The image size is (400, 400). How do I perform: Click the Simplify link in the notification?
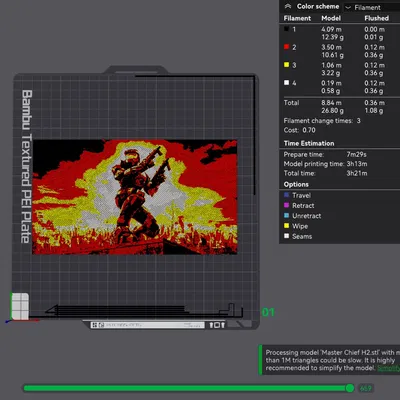[x=389, y=368]
